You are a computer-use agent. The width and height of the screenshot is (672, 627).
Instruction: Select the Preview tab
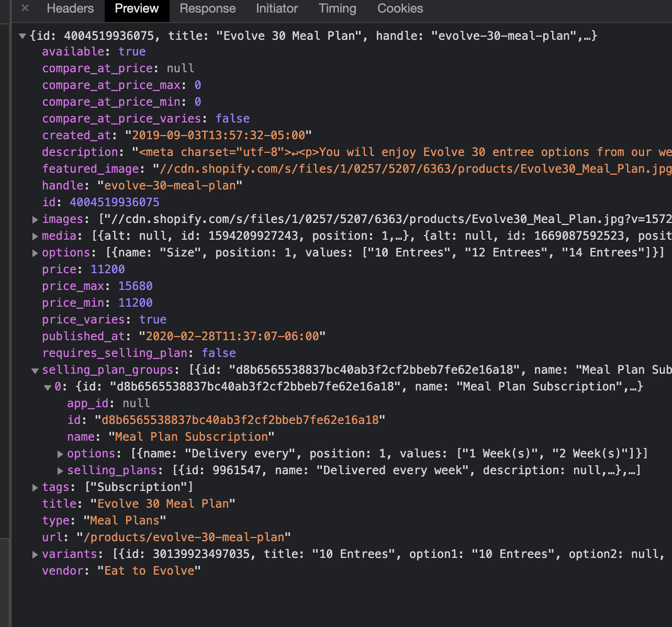[137, 8]
